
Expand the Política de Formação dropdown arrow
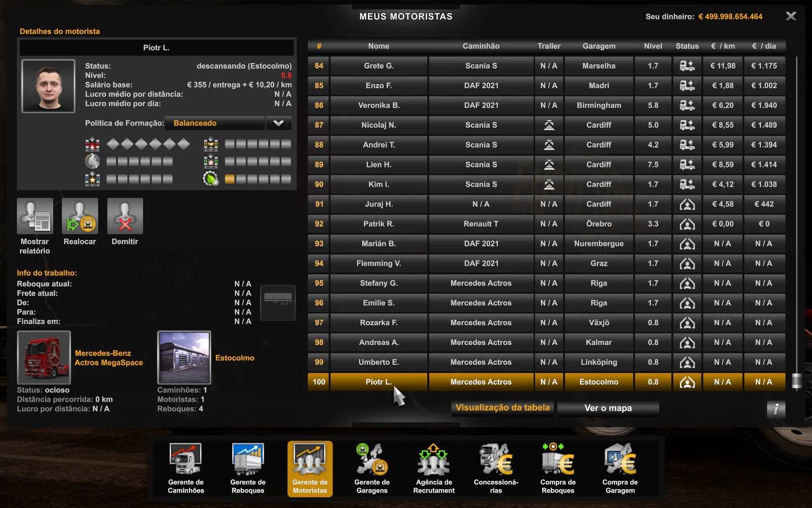[278, 123]
